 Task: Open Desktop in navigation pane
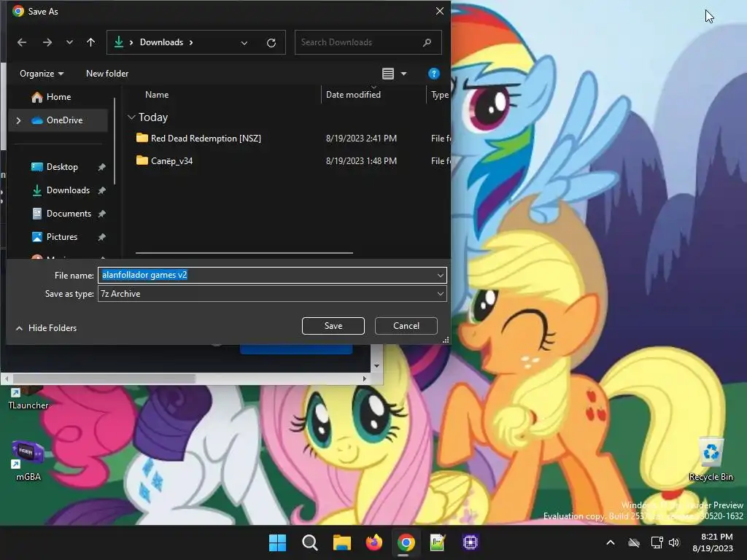(x=62, y=167)
